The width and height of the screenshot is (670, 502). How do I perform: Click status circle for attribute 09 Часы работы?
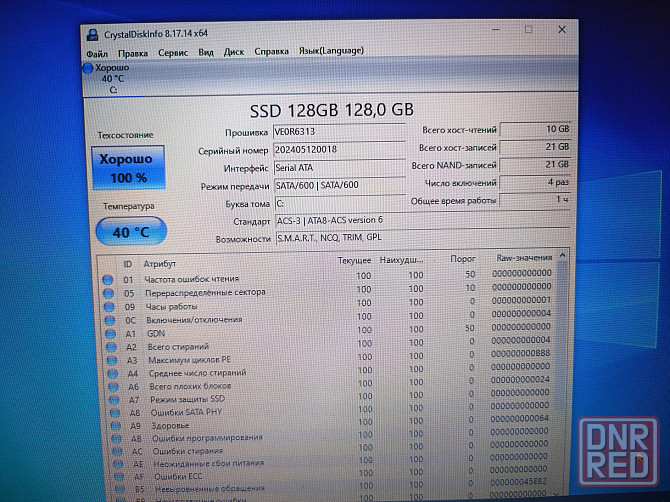(x=109, y=307)
